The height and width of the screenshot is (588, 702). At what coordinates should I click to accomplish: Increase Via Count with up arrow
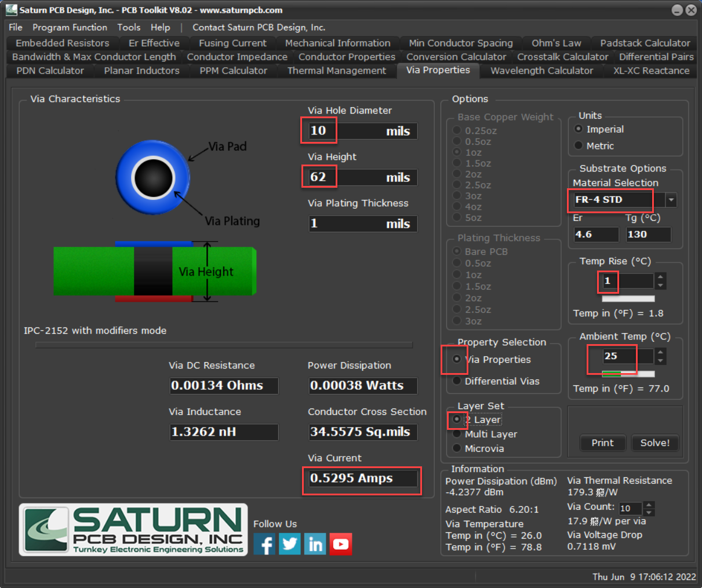coord(649,505)
